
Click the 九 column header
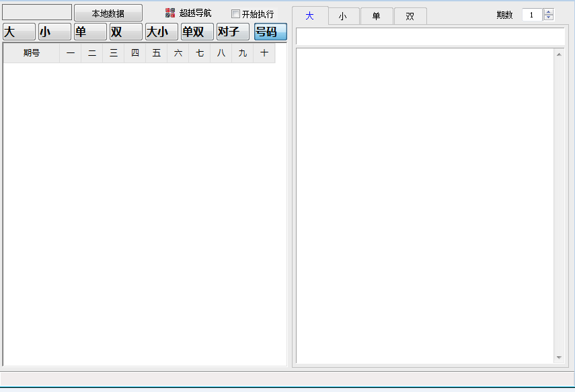(x=243, y=53)
